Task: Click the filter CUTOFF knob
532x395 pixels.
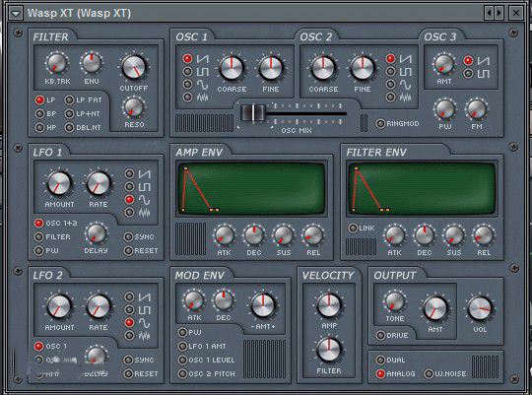Action: (134, 67)
